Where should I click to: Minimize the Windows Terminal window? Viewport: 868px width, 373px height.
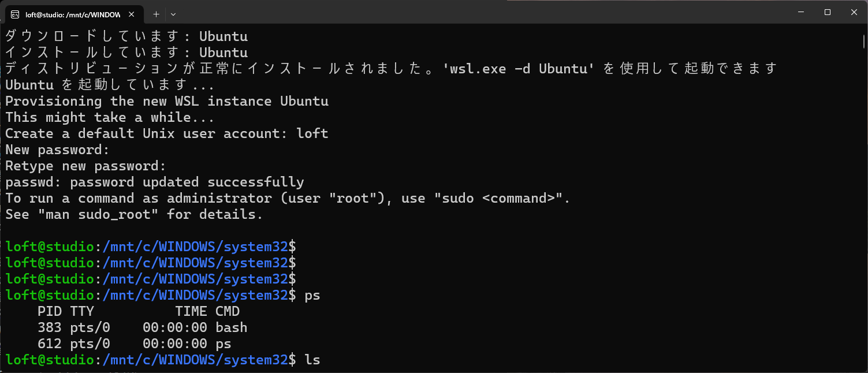800,12
